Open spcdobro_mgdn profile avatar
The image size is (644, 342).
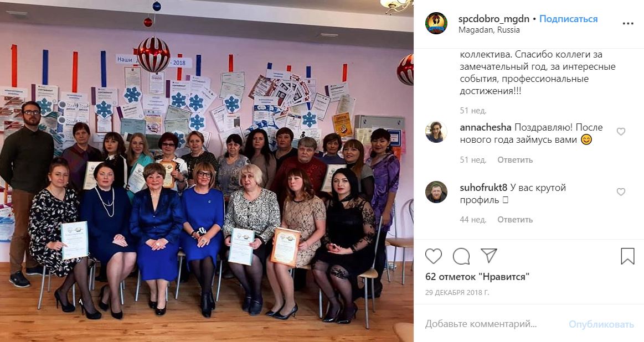click(436, 23)
